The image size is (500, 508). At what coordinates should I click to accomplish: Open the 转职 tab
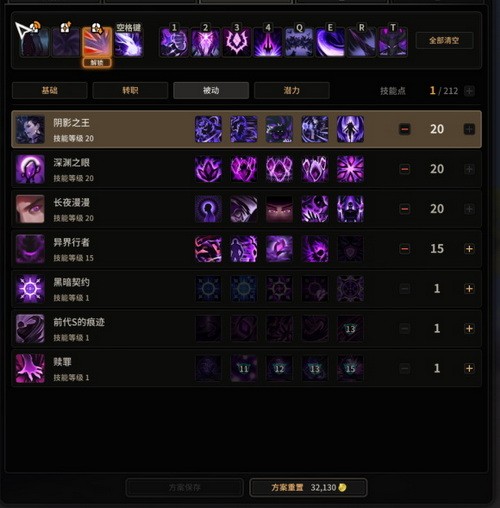pyautogui.click(x=130, y=90)
